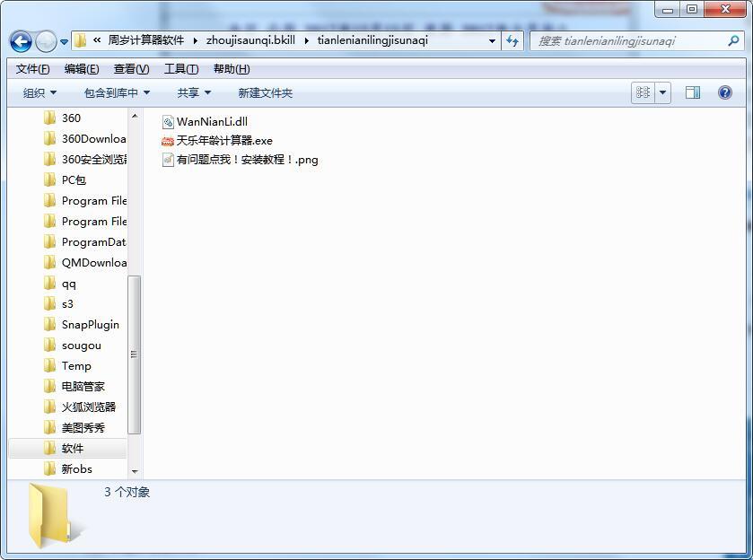
Task: Click the magnifier search icon
Action: click(x=733, y=40)
